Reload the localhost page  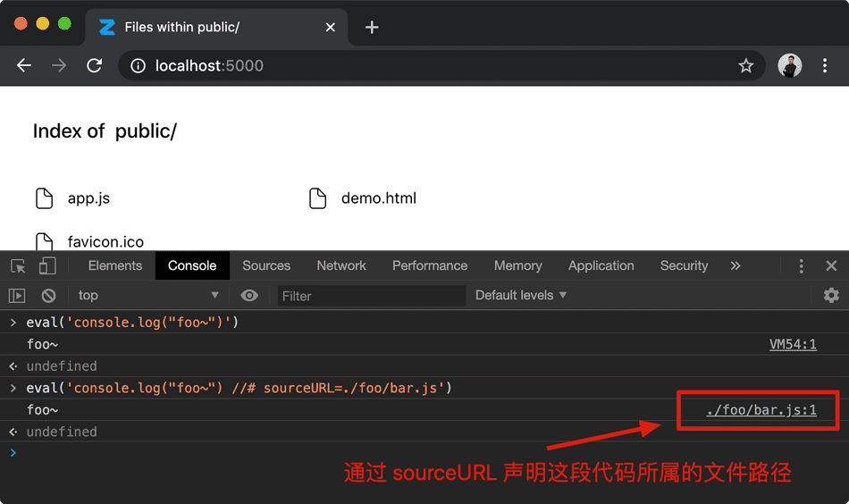click(x=94, y=66)
